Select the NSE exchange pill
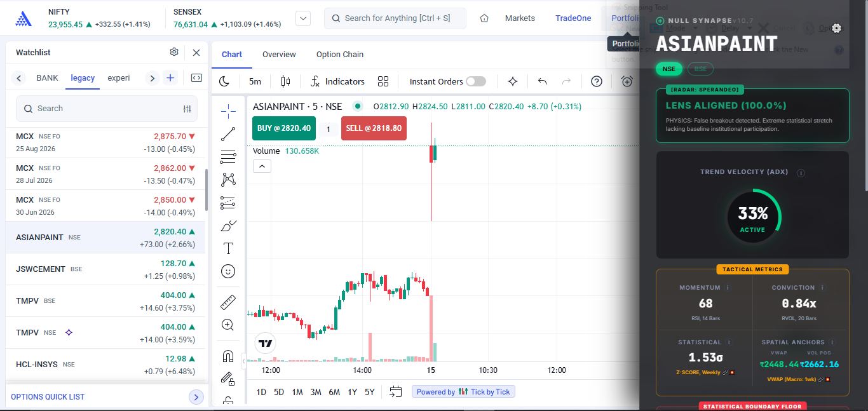 [668, 69]
